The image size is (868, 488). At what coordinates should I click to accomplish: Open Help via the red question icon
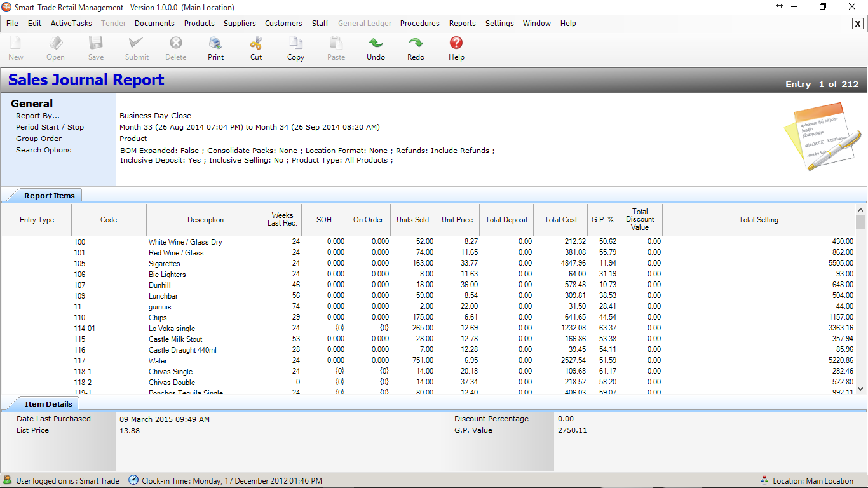pyautogui.click(x=456, y=44)
